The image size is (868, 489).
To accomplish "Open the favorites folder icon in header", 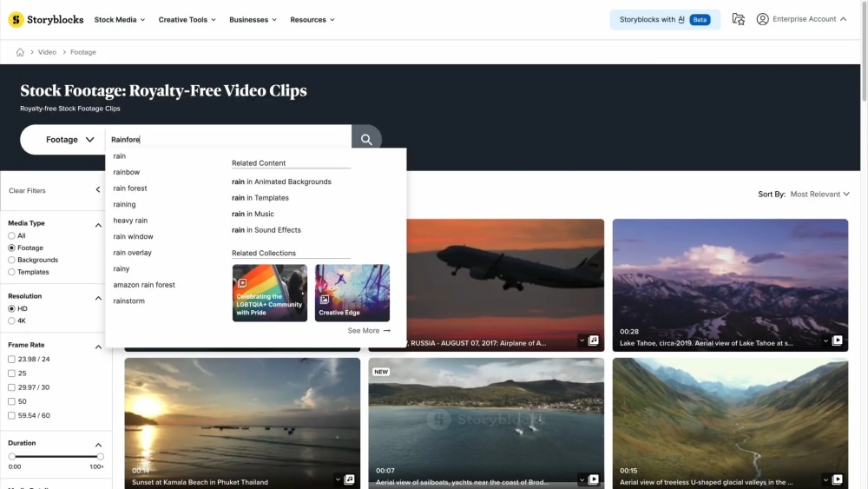I will coord(739,19).
